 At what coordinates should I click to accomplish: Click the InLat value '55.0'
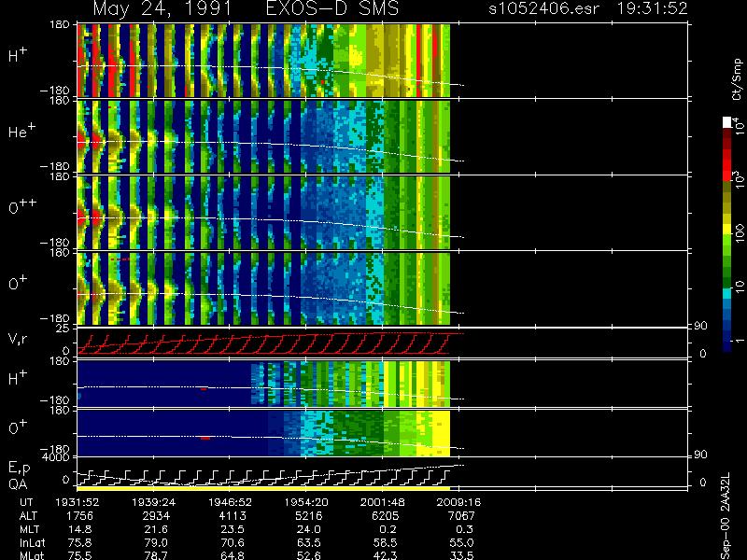coord(461,542)
